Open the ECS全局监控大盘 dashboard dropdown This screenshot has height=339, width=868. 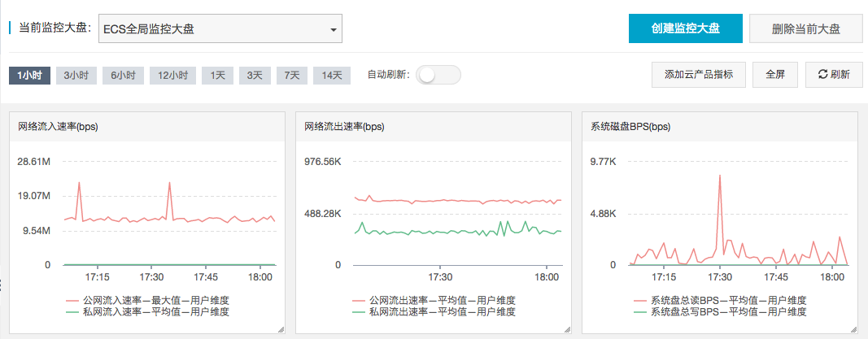(220, 28)
